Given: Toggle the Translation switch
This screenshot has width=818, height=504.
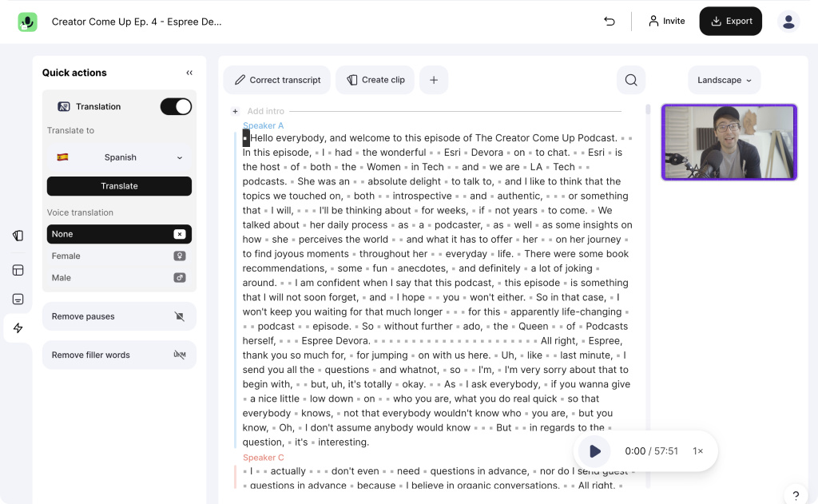Looking at the screenshot, I should (176, 106).
